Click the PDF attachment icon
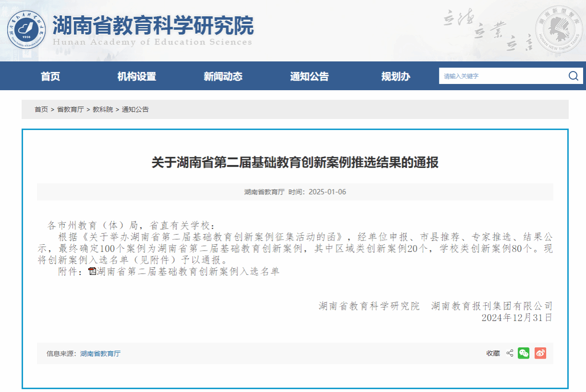The image size is (586, 392). point(92,272)
